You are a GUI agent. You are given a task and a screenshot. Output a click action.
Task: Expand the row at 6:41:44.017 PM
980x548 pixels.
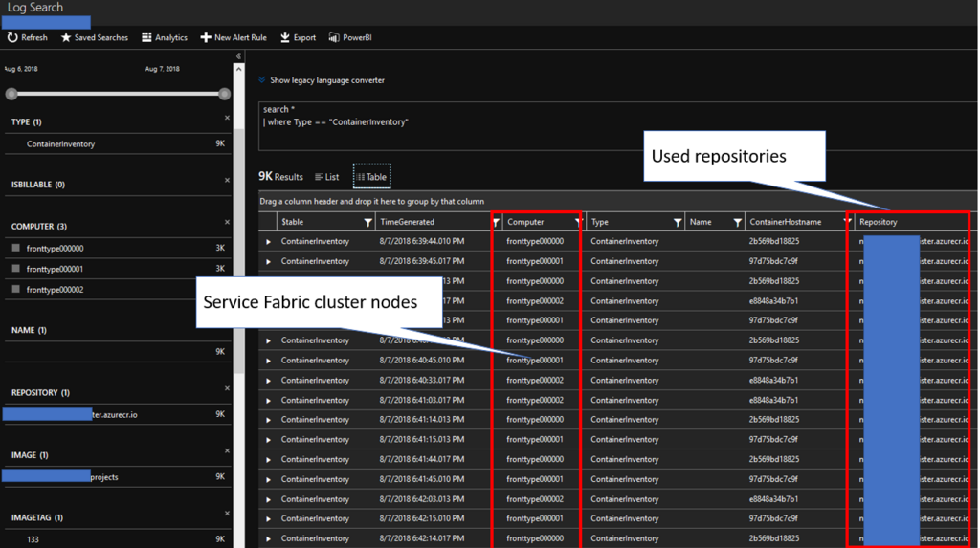pyautogui.click(x=268, y=460)
